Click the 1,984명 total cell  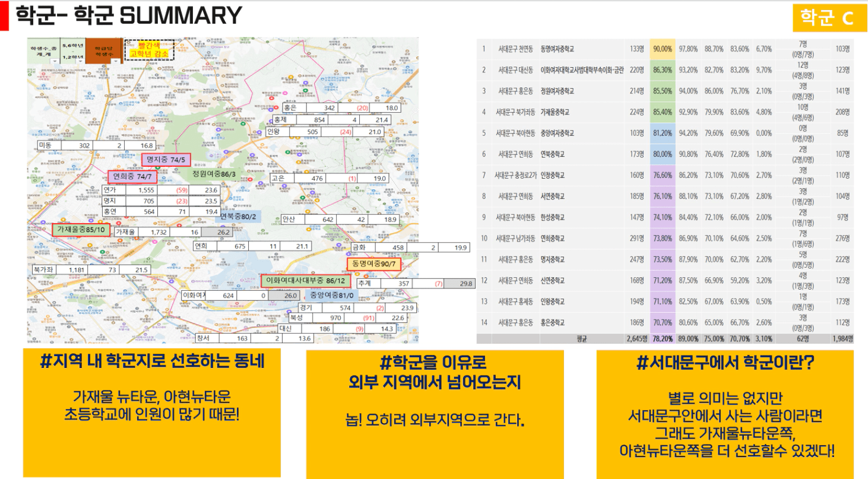(x=842, y=339)
